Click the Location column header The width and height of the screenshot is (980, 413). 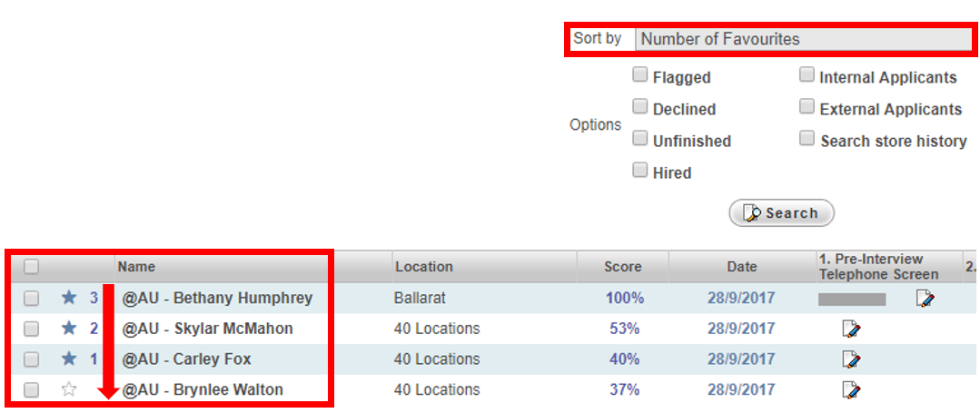point(423,267)
